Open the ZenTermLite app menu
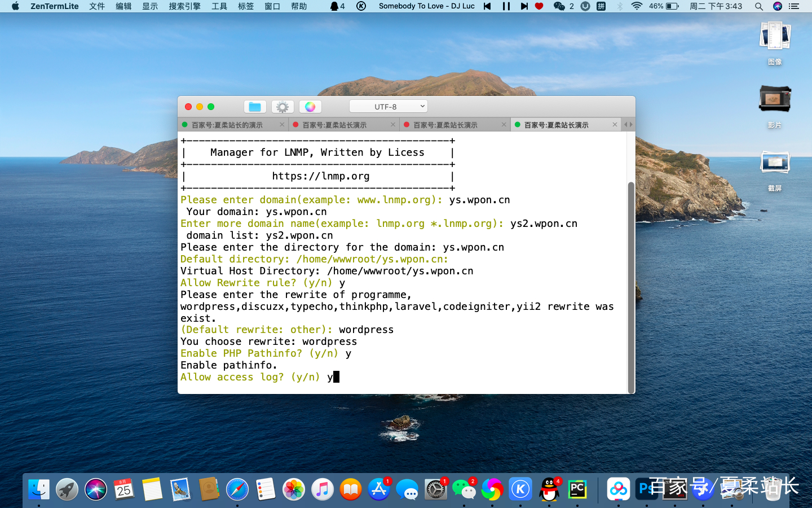This screenshot has width=812, height=508. click(55, 6)
